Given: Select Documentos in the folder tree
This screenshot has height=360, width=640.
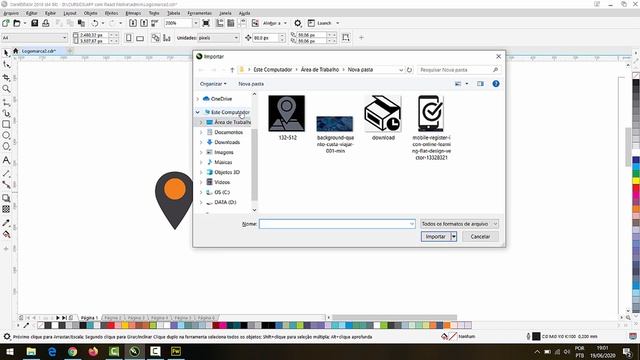Looking at the screenshot, I should click(x=229, y=132).
